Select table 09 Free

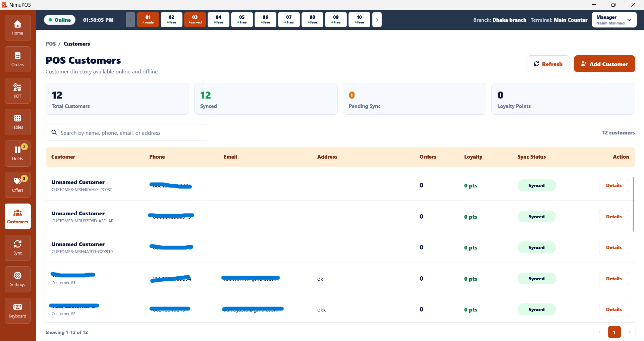336,20
